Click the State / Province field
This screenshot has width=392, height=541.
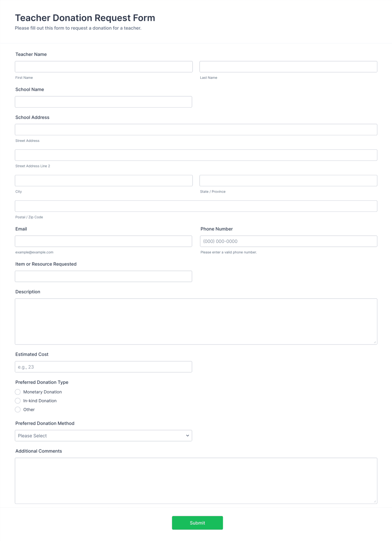tap(288, 180)
